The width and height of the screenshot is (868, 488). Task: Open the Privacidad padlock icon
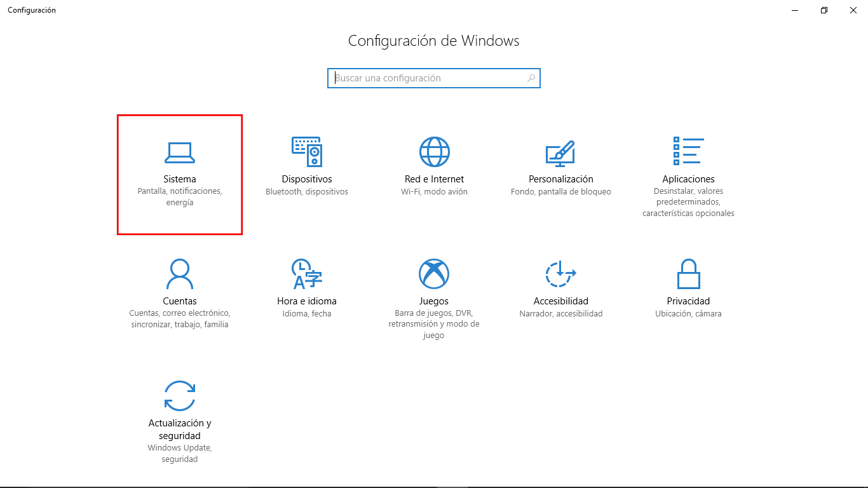tap(688, 274)
